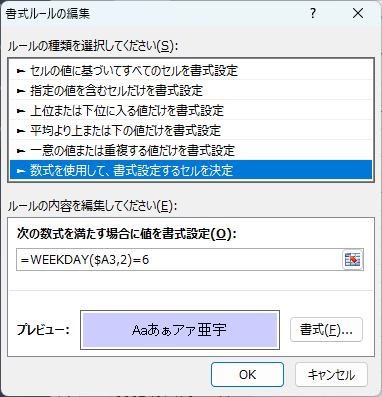Screen dimensions: 382x397
Task: Click the キャンセル button
Action: [331, 375]
